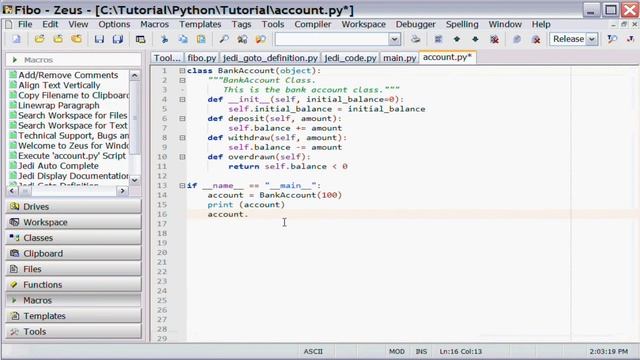This screenshot has width=640, height=360.
Task: Switch to the fibo.py tab
Action: [x=202, y=58]
